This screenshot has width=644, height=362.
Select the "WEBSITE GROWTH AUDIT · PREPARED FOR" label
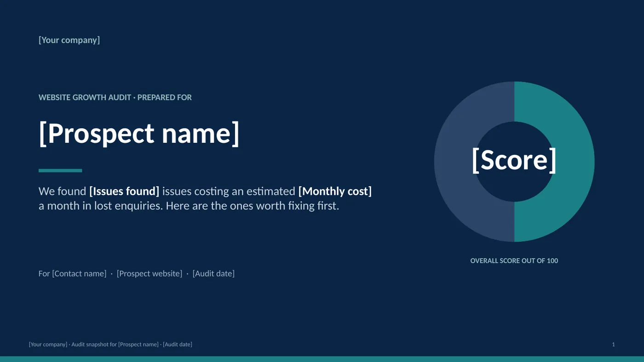click(115, 97)
